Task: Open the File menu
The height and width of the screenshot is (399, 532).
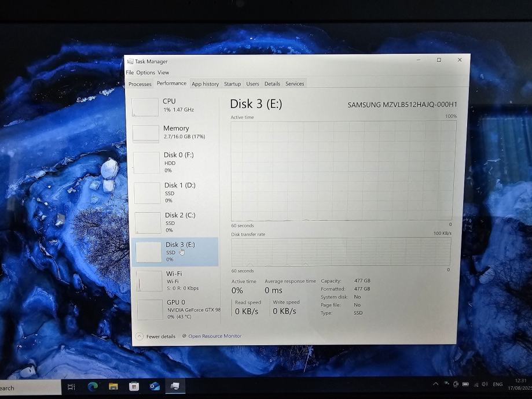Action: (130, 72)
